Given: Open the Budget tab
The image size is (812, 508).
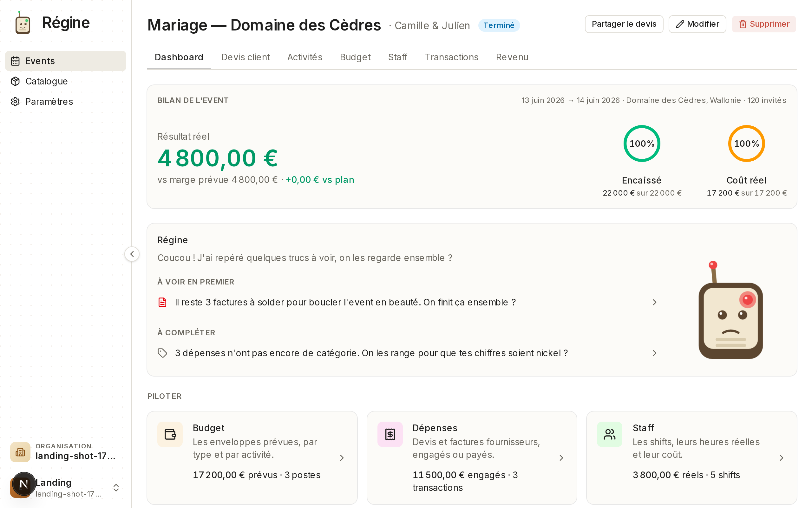Looking at the screenshot, I should pyautogui.click(x=355, y=57).
